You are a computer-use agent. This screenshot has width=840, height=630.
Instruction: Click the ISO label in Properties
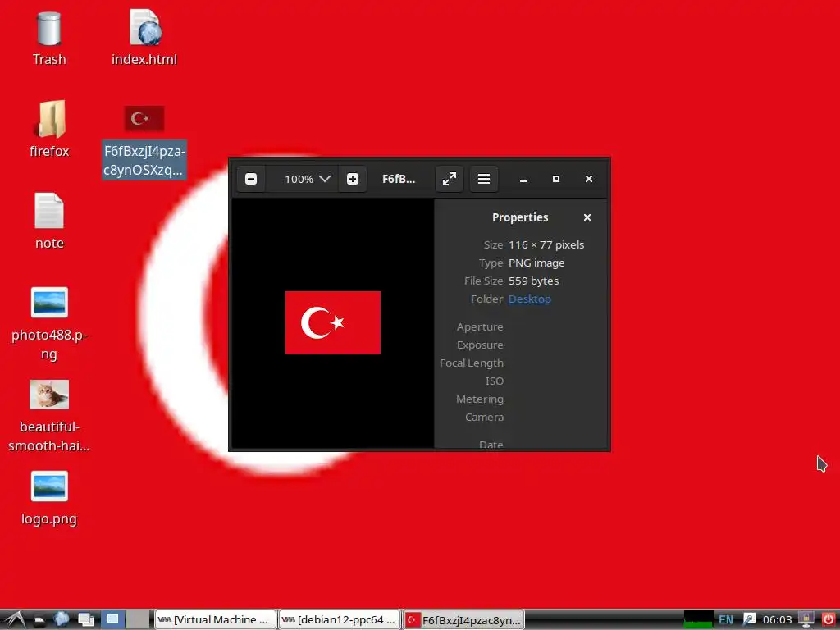pos(495,381)
